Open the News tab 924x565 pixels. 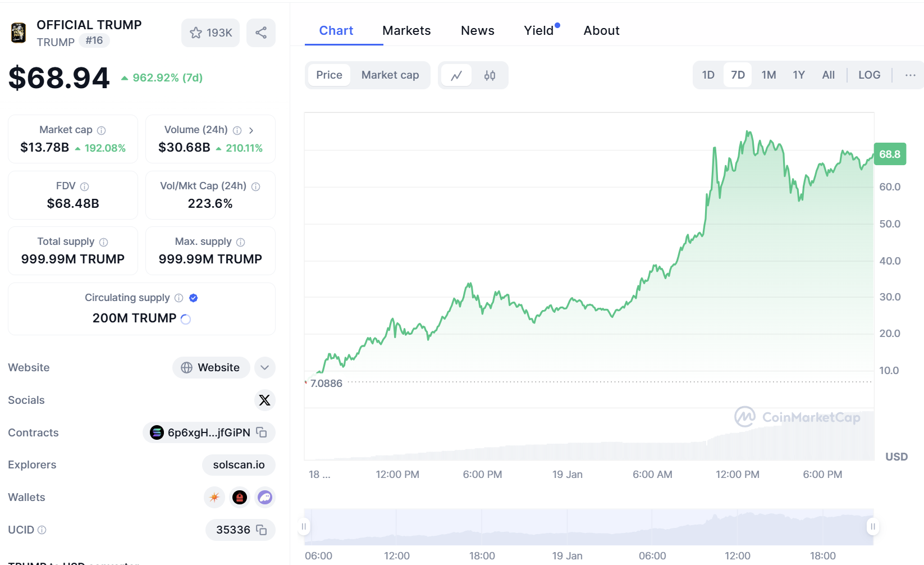click(x=478, y=30)
